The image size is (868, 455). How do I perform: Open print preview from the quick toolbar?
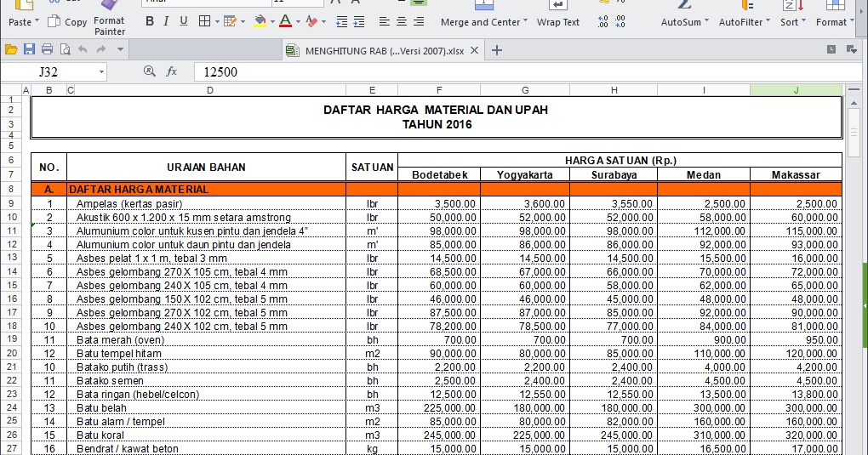click(65, 50)
